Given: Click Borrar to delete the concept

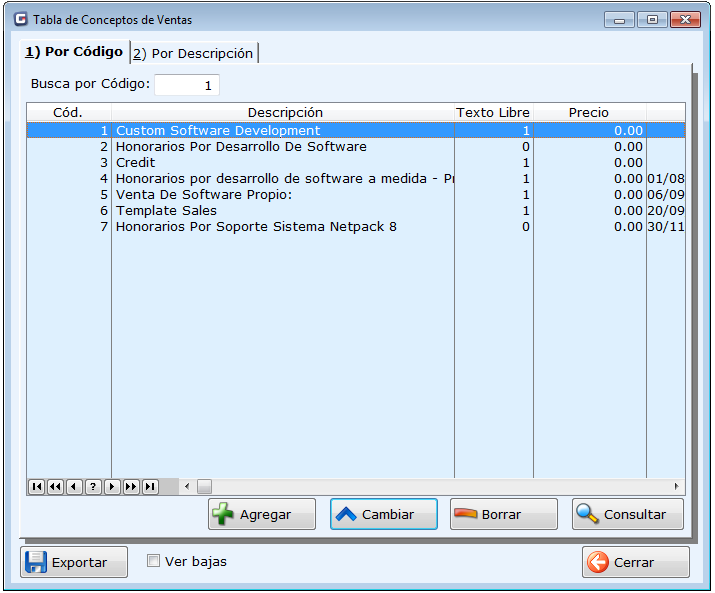Looking at the screenshot, I should tap(504, 514).
